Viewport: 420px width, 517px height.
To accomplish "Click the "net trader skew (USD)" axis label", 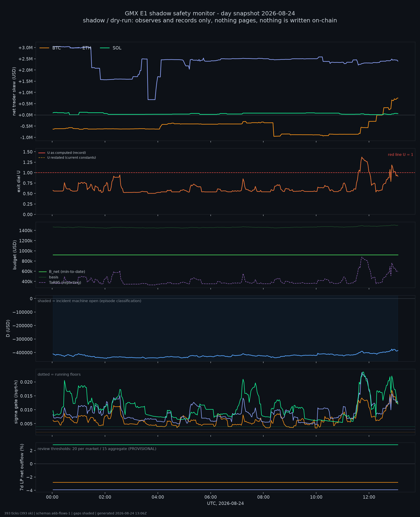I will coord(14,91).
